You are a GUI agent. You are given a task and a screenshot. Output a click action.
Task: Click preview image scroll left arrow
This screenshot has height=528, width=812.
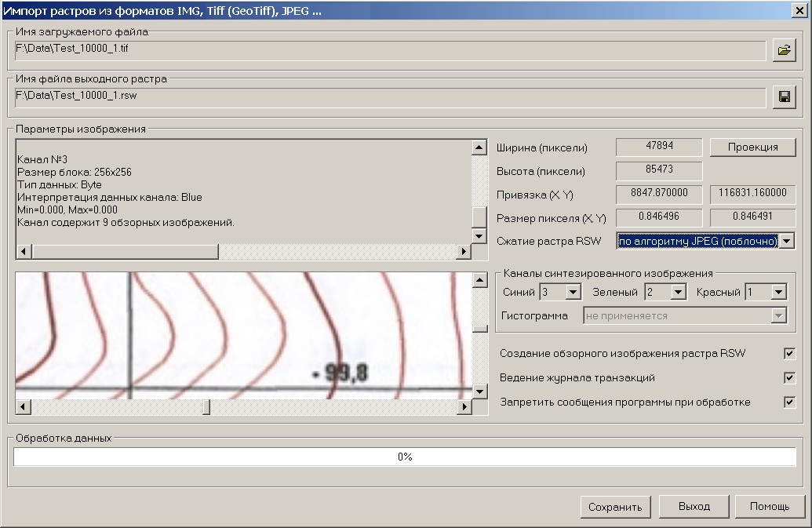click(x=23, y=407)
